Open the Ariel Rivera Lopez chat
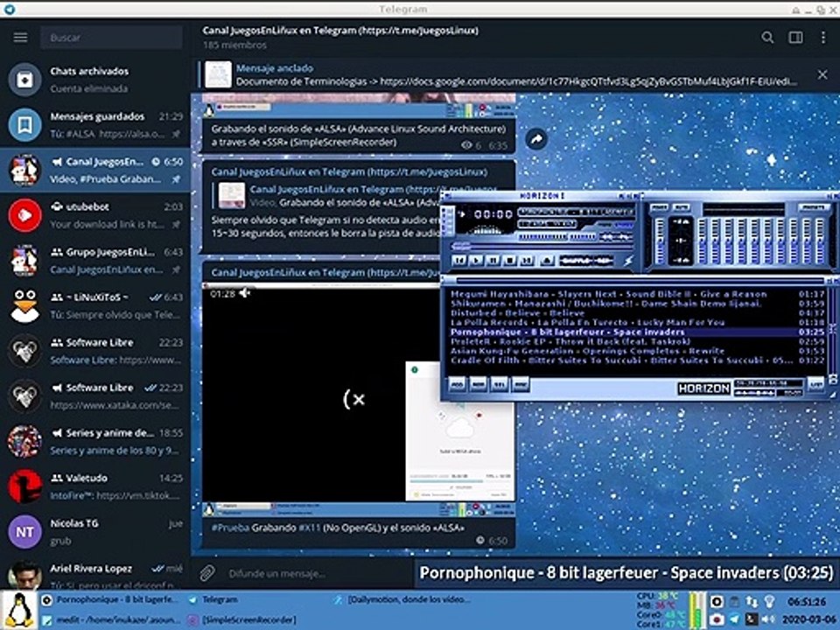 click(95, 573)
